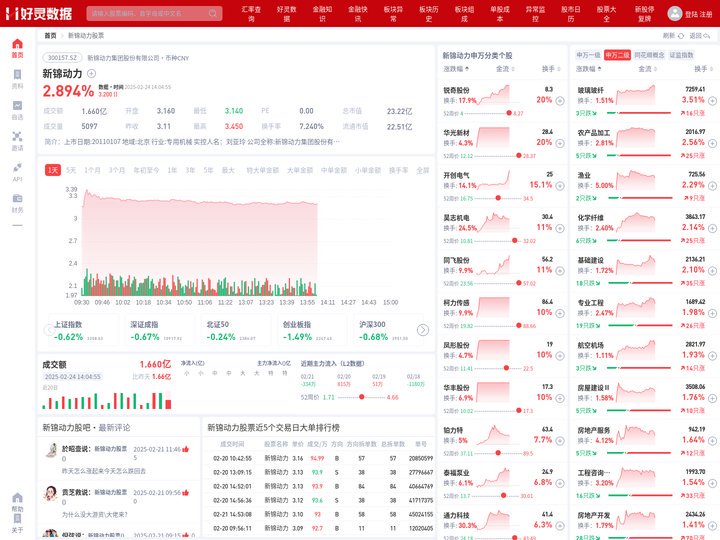The height and width of the screenshot is (540, 720).
Task: Add 新锦动力 to watchlist with plus icon
Action: click(91, 73)
